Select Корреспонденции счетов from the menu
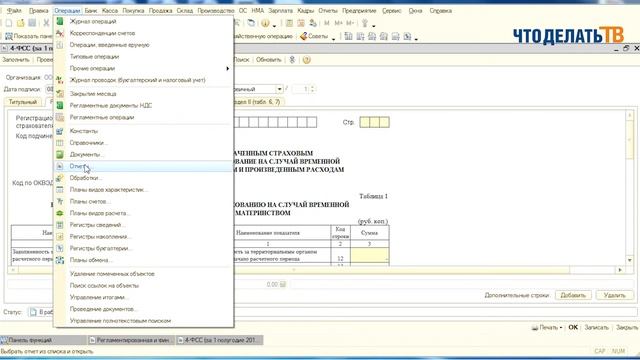This screenshot has width=640, height=360. tap(102, 33)
